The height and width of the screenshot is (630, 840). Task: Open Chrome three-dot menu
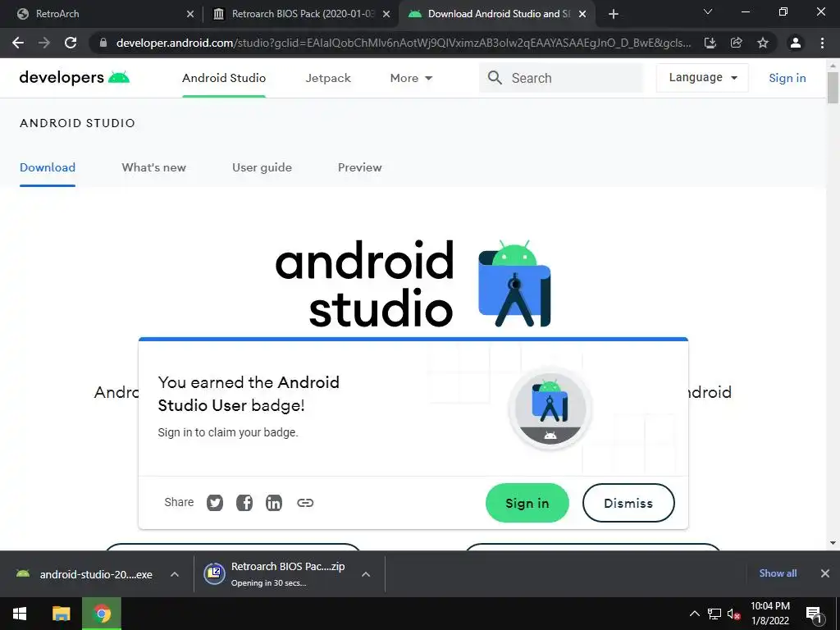point(822,43)
